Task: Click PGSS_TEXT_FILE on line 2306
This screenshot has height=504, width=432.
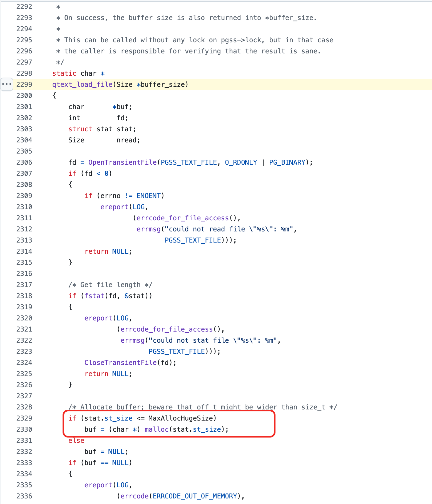Action: point(189,162)
